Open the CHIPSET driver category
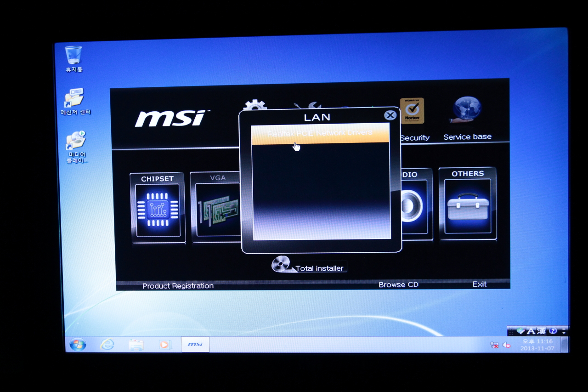 point(158,207)
